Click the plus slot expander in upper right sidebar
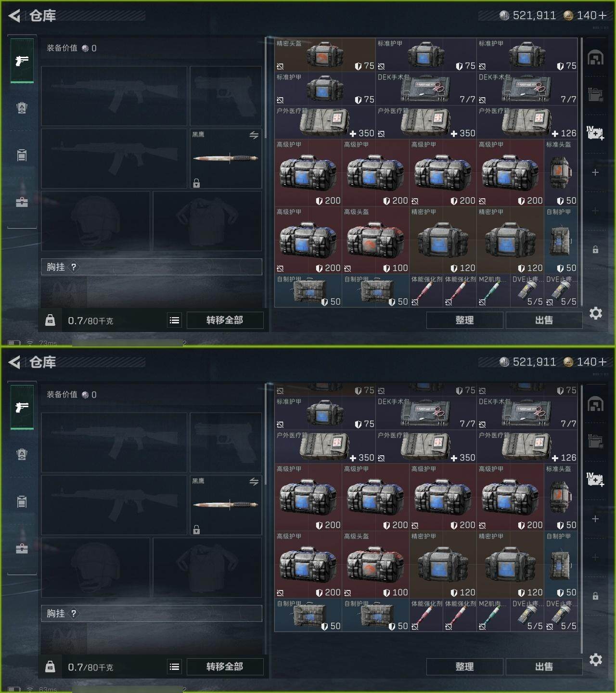 point(595,172)
